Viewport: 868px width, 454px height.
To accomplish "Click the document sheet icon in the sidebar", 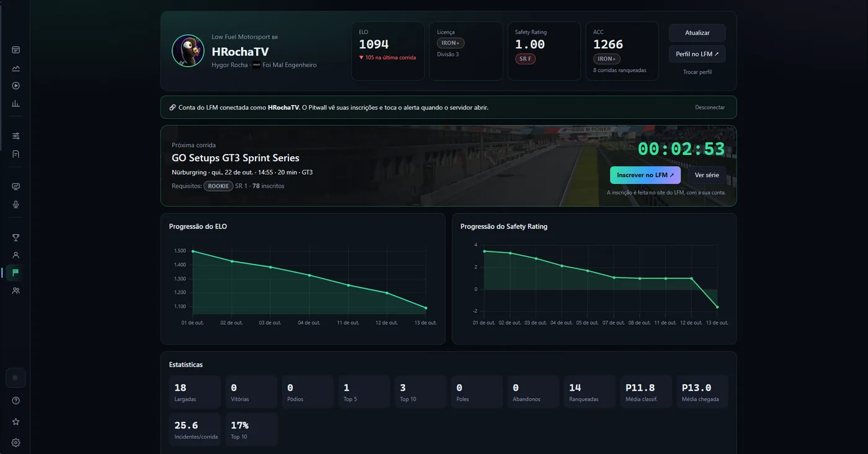I will pyautogui.click(x=16, y=154).
